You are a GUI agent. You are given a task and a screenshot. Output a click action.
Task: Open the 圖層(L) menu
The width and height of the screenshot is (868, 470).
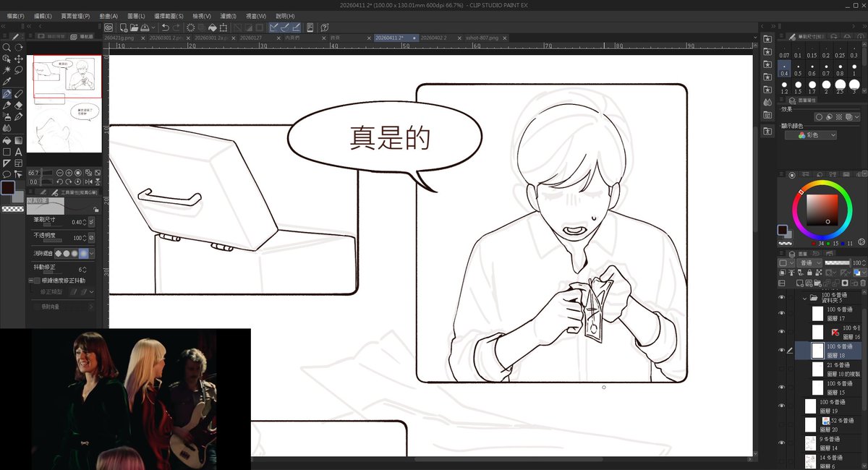(136, 15)
